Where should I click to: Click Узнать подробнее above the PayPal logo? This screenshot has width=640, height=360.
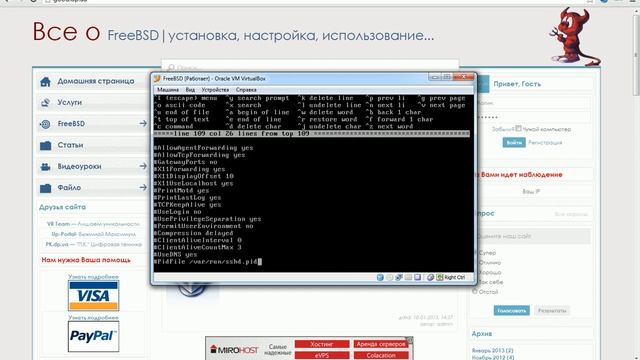(93, 318)
